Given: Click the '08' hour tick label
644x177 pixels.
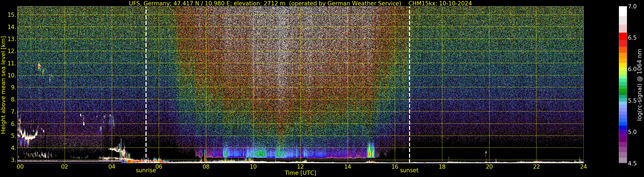Looking at the screenshot, I should [206, 166].
